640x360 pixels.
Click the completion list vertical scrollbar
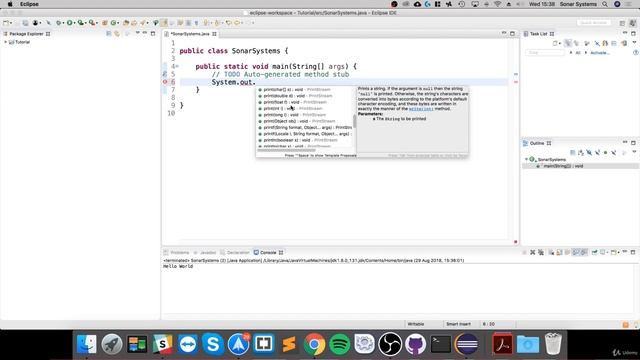pyautogui.click(x=354, y=121)
